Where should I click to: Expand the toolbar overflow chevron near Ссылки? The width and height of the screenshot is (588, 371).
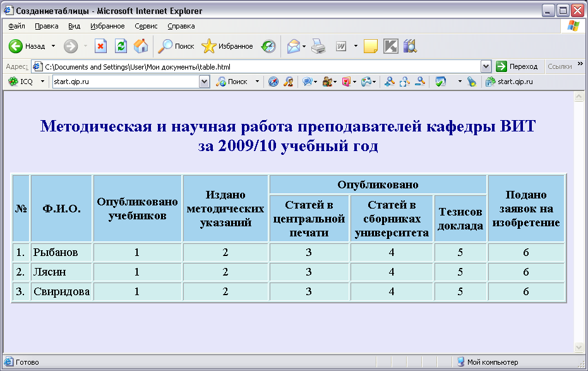[x=580, y=64]
